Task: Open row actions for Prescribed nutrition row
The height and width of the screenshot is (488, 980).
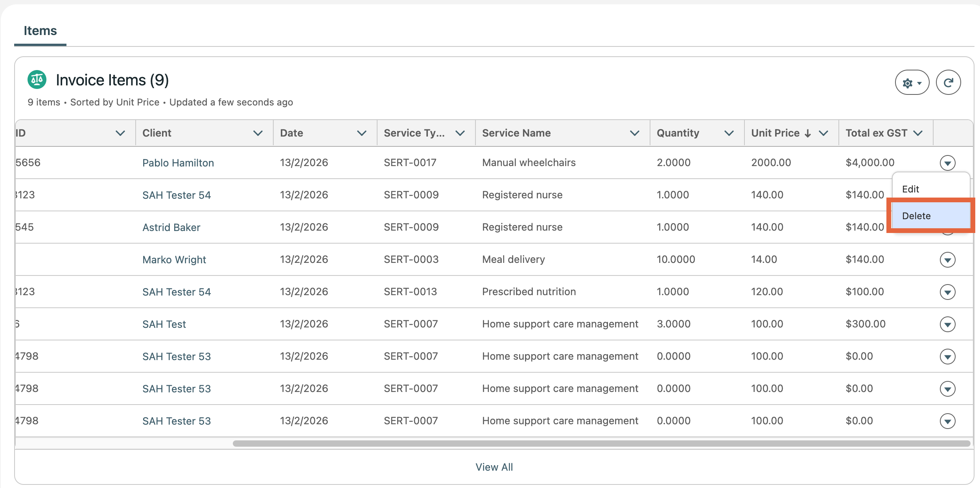Action: pyautogui.click(x=947, y=292)
